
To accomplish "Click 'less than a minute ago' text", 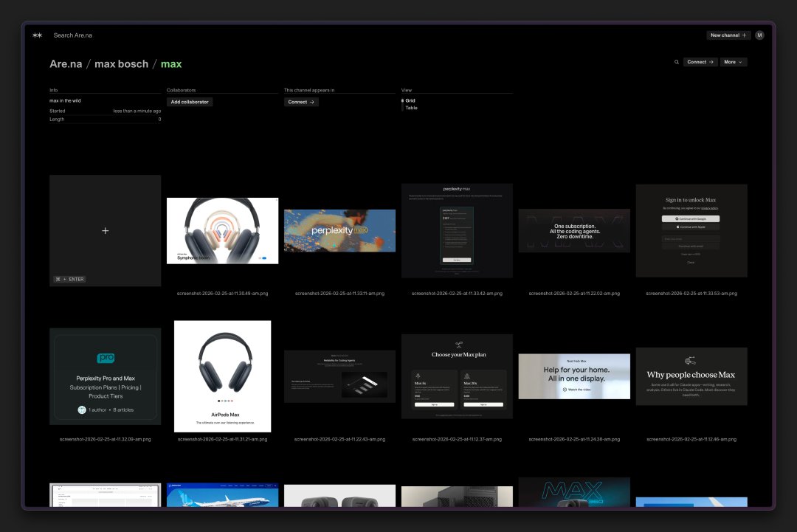I will (137, 111).
